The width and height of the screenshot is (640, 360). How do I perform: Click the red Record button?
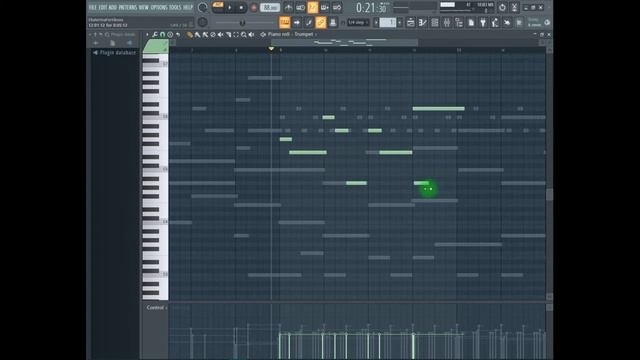coord(253,7)
